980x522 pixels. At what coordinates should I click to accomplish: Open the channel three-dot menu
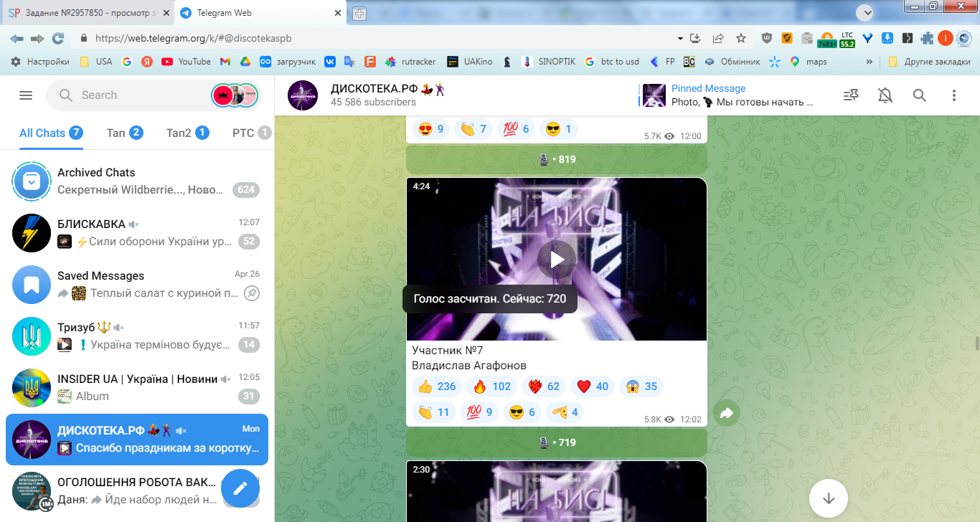click(954, 95)
